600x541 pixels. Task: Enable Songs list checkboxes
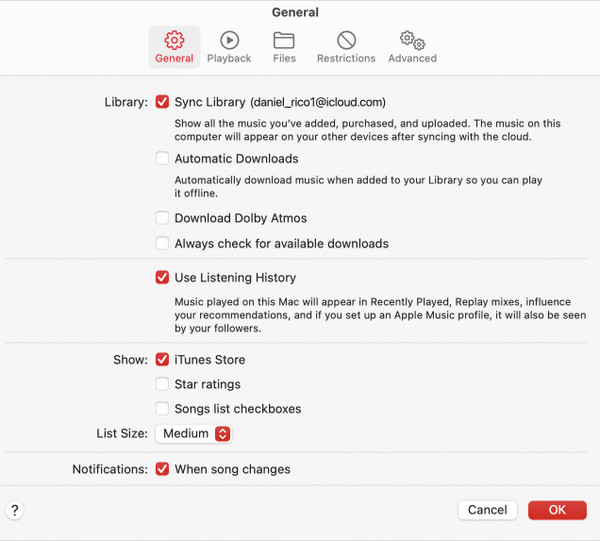pyautogui.click(x=162, y=408)
